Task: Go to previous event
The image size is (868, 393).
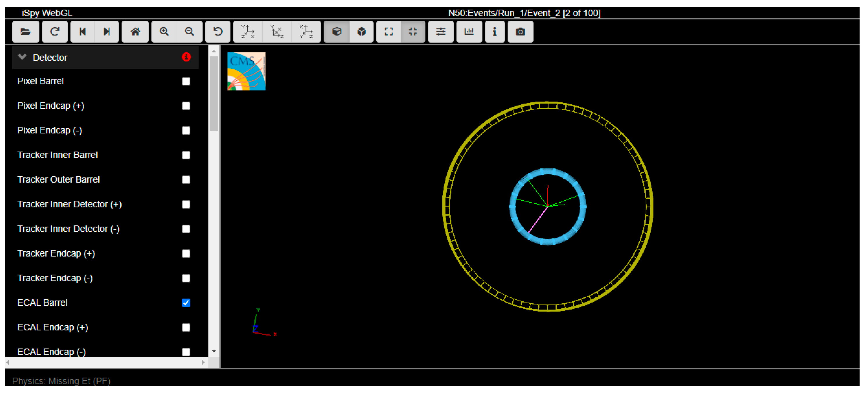Action: 83,32
